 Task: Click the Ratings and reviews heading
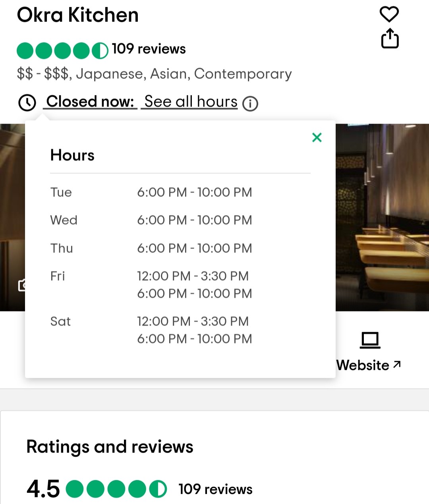110,446
